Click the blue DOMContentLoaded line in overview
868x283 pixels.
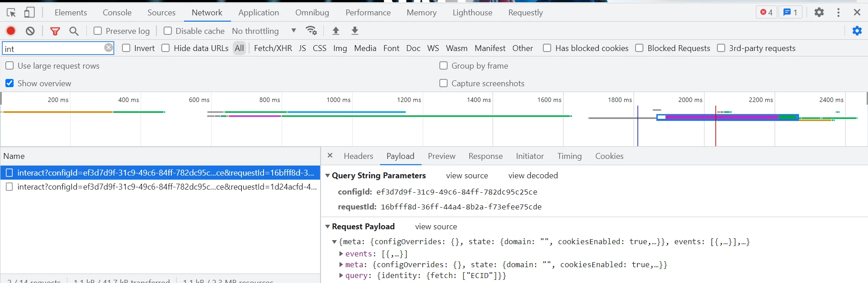pyautogui.click(x=638, y=126)
